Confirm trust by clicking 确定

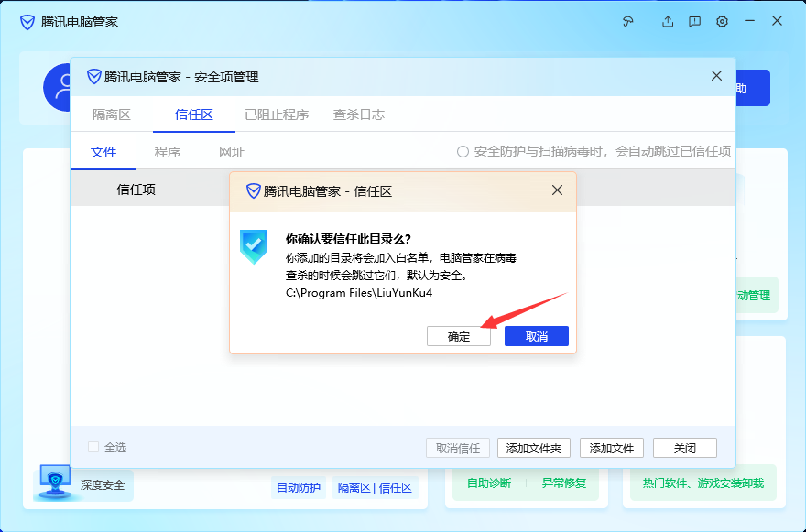(459, 336)
